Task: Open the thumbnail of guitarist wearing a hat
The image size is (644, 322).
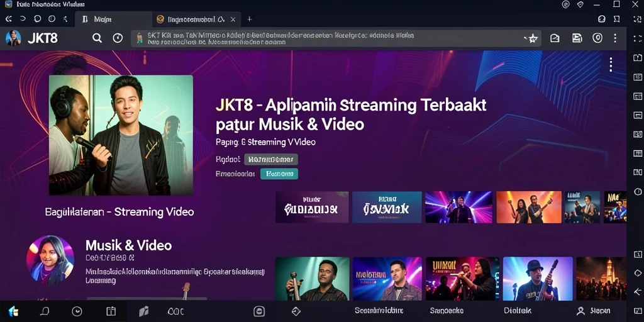Action: coord(538,279)
